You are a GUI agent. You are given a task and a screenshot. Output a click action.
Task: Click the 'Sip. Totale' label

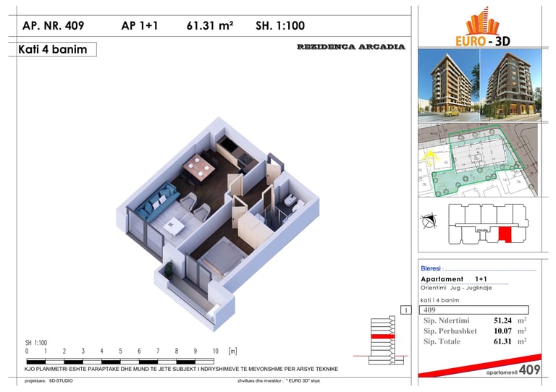(442, 341)
